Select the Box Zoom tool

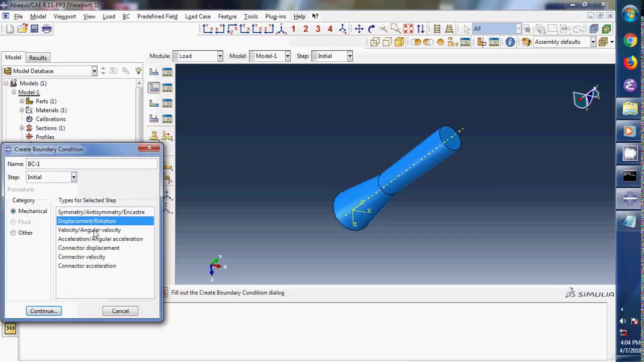click(395, 29)
